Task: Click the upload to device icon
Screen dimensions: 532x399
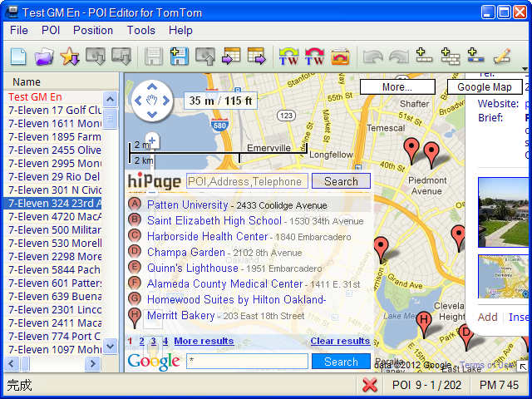Action: [205, 57]
